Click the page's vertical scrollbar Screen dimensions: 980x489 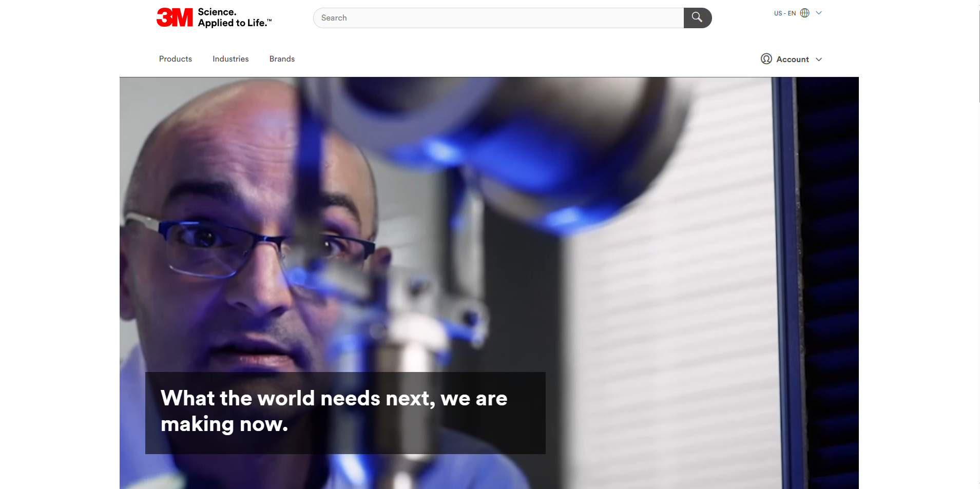click(x=979, y=51)
